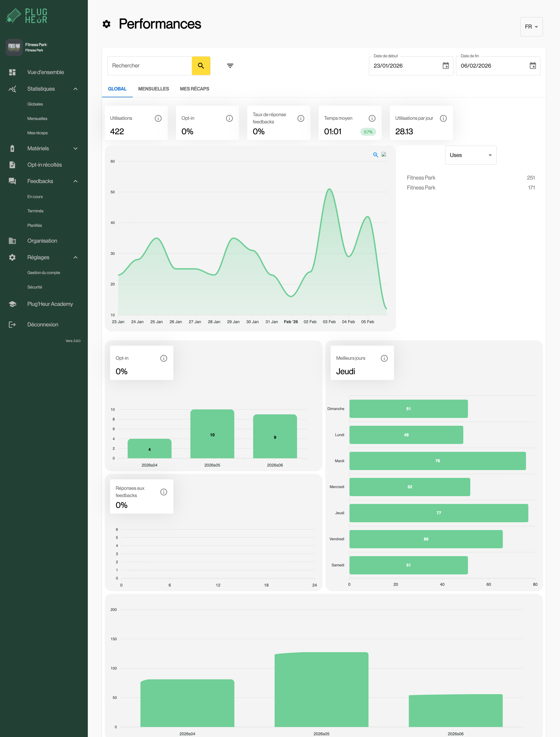
Task: Switch to the Mes récaps tab
Action: point(194,89)
